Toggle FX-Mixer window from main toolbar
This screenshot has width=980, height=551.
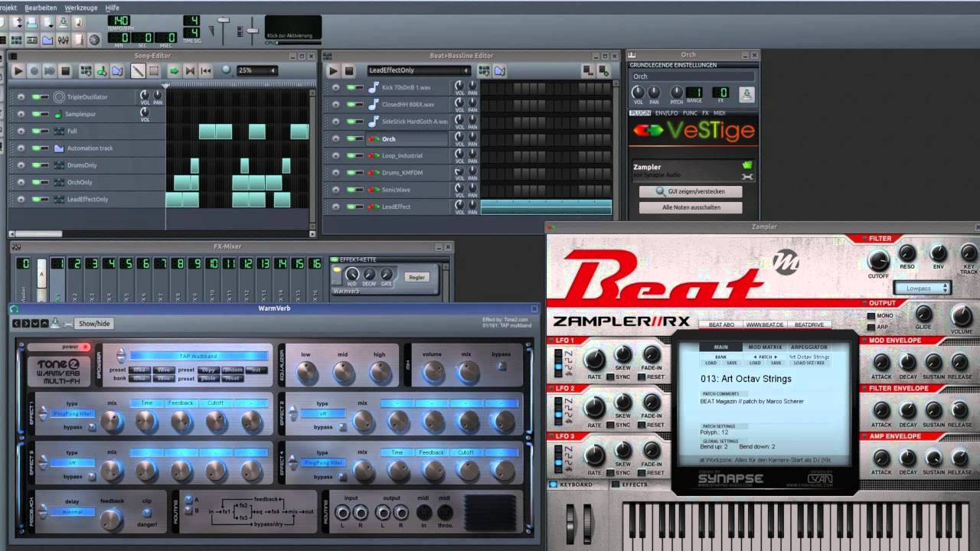coord(64,39)
